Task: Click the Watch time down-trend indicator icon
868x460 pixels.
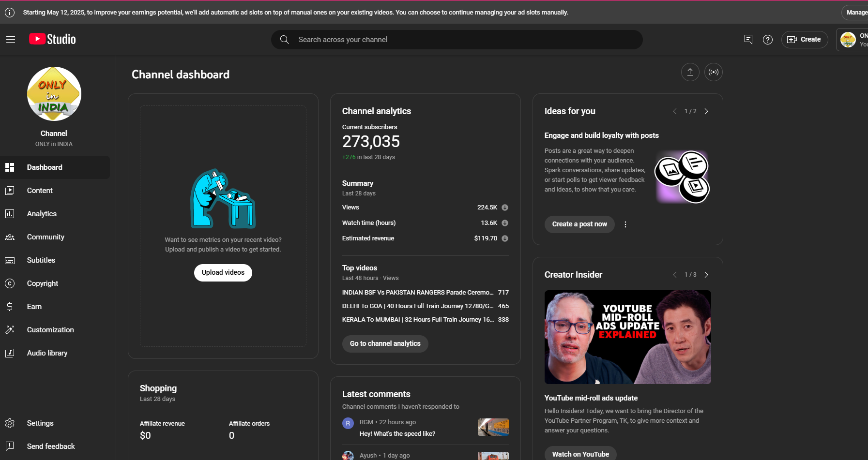Action: click(x=505, y=223)
